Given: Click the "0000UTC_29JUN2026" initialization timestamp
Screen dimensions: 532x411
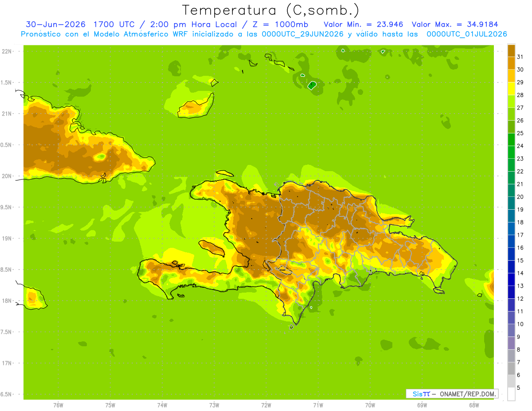Looking at the screenshot, I should click(x=303, y=34).
